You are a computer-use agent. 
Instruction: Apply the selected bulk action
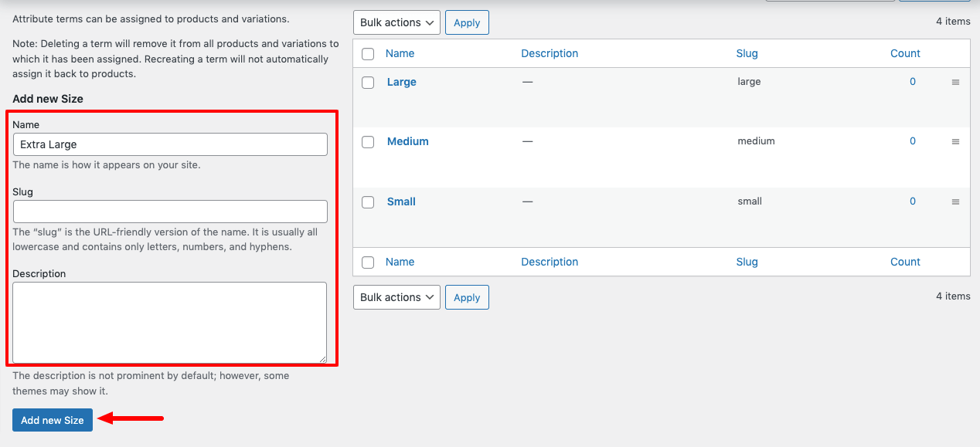[x=467, y=22]
